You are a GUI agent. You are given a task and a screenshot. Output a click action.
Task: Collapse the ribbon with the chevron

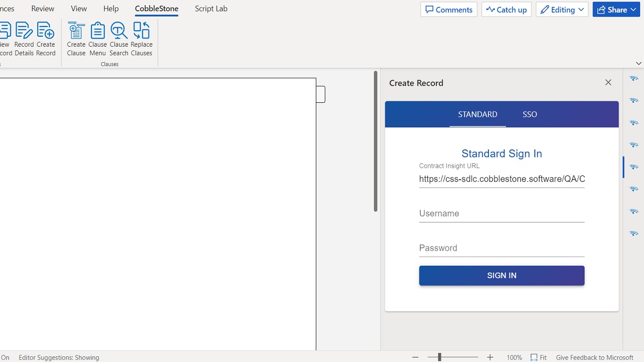639,63
